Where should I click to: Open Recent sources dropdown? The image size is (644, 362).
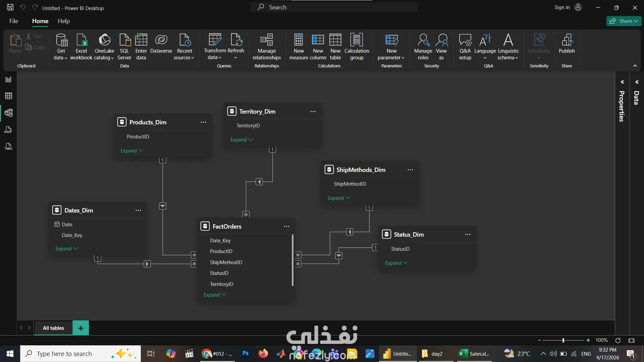point(184,47)
